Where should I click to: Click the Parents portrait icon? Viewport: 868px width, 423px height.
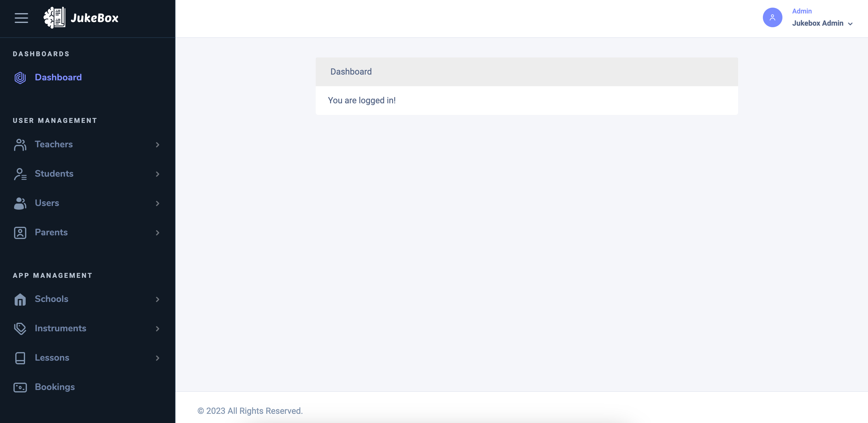pyautogui.click(x=20, y=233)
